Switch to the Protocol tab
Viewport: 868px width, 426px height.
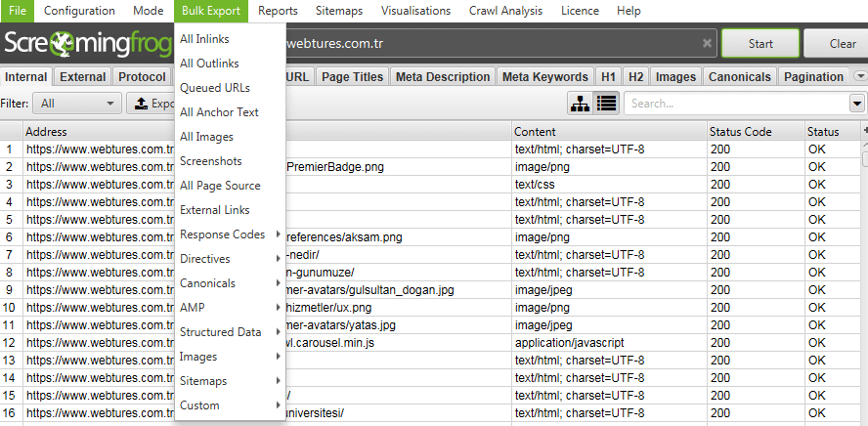(x=143, y=77)
